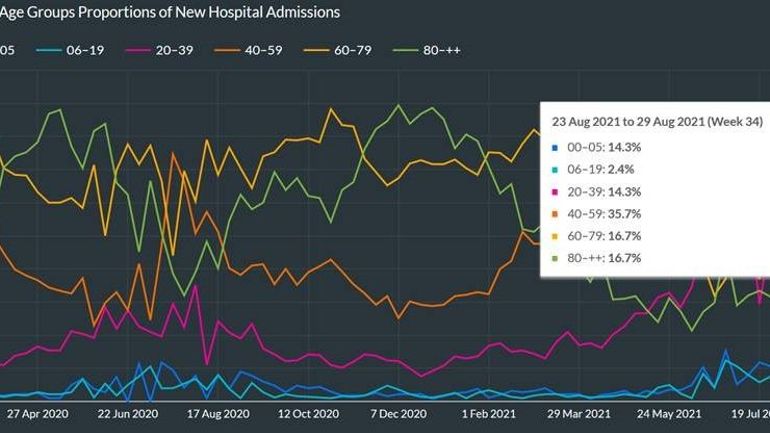
Task: Toggle the 06–19 legend series
Action: [x=70, y=50]
